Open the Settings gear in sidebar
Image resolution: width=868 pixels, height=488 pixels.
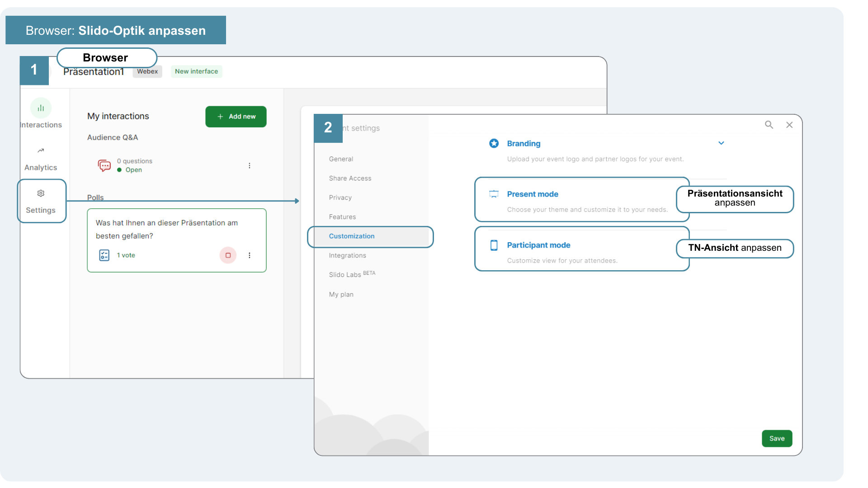[41, 193]
